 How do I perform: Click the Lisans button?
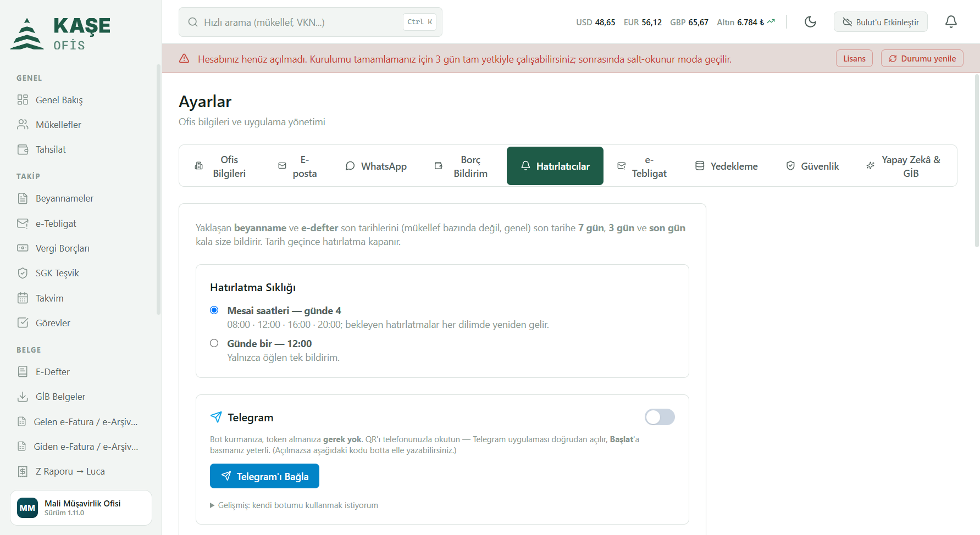(854, 58)
